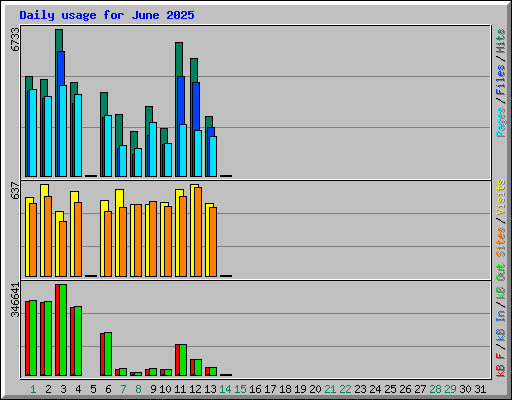Click the 'Daily usage for June 2025' title
The width and height of the screenshot is (512, 400).
tap(107, 15)
